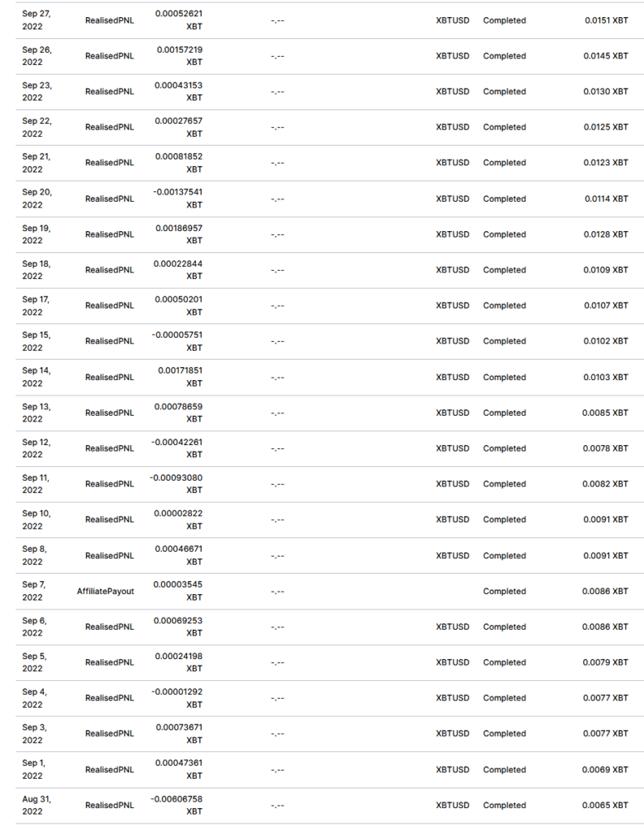
Task: Click the 0.0151 XBT balance value
Action: tap(606, 20)
